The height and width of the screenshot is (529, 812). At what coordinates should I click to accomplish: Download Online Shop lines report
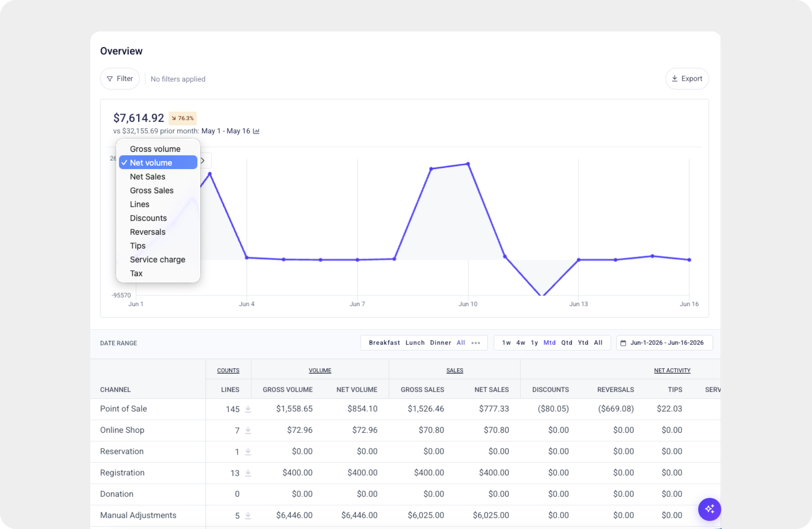pyautogui.click(x=248, y=430)
